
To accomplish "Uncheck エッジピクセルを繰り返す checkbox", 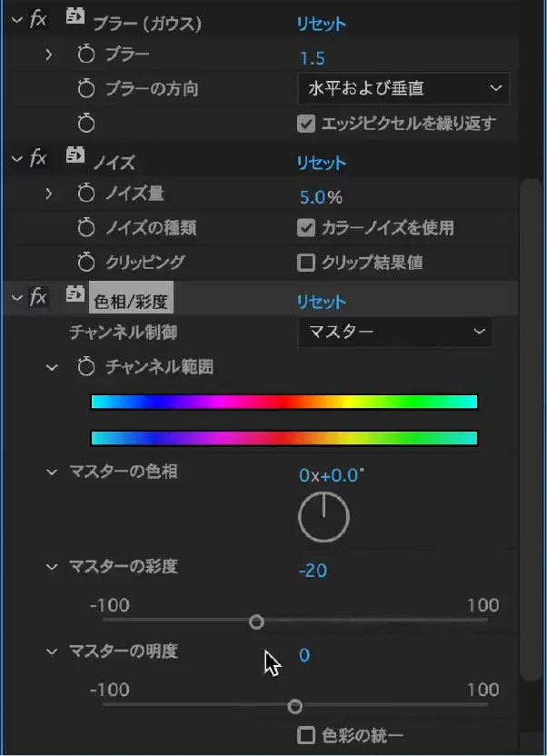I will (306, 124).
